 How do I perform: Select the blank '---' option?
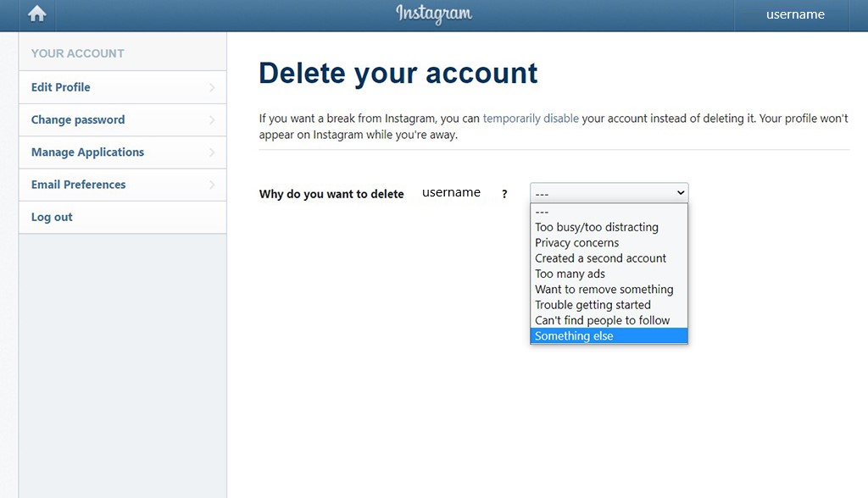click(x=609, y=212)
